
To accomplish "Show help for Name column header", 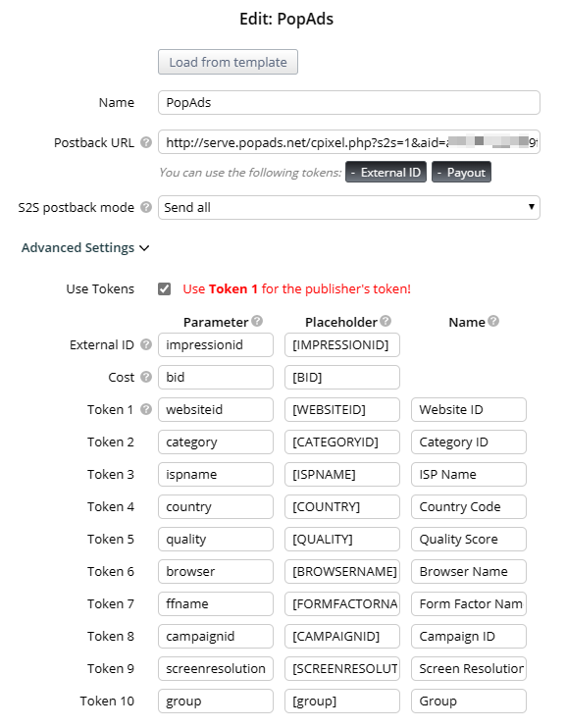I will pyautogui.click(x=493, y=321).
